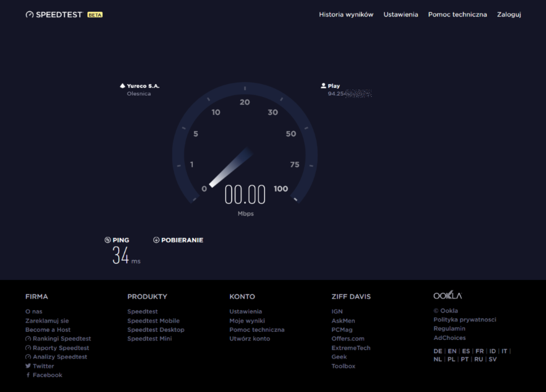Click the Yureco S.A. server icon

click(122, 86)
